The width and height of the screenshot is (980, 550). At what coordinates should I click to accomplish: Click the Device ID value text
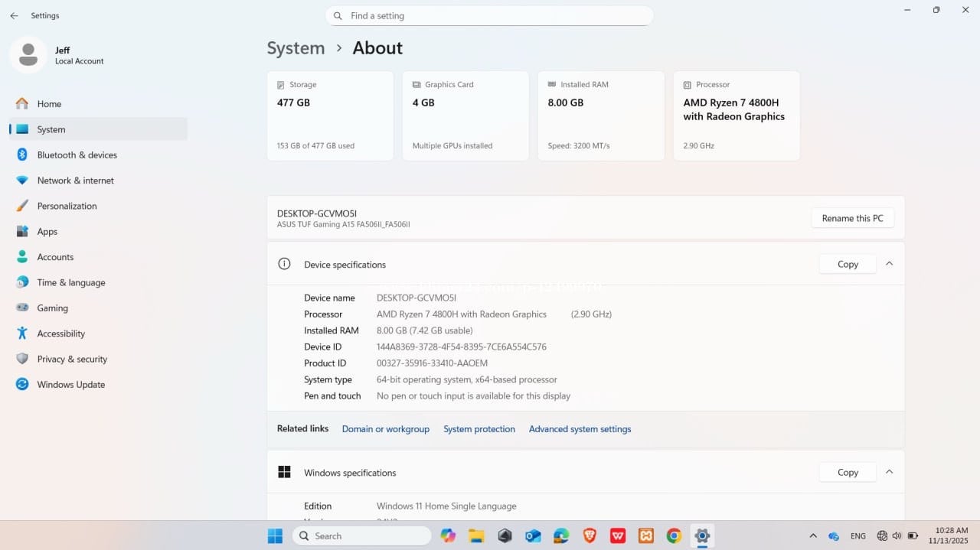(x=462, y=347)
